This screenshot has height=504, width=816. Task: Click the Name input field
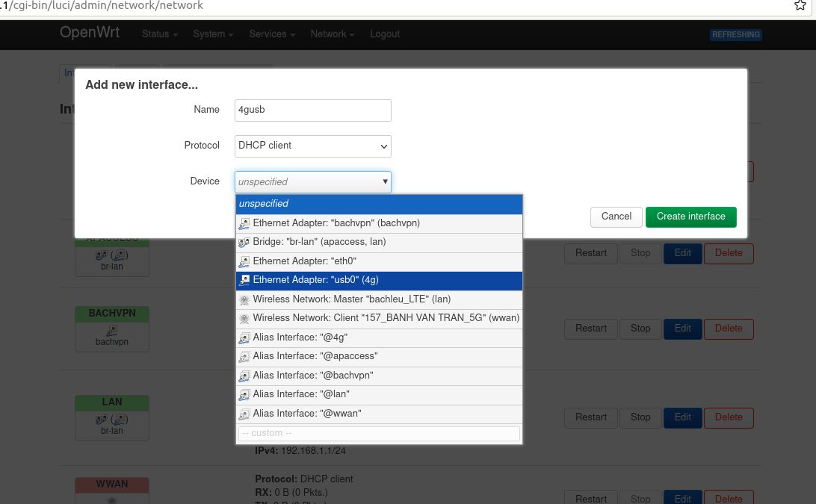tap(313, 110)
